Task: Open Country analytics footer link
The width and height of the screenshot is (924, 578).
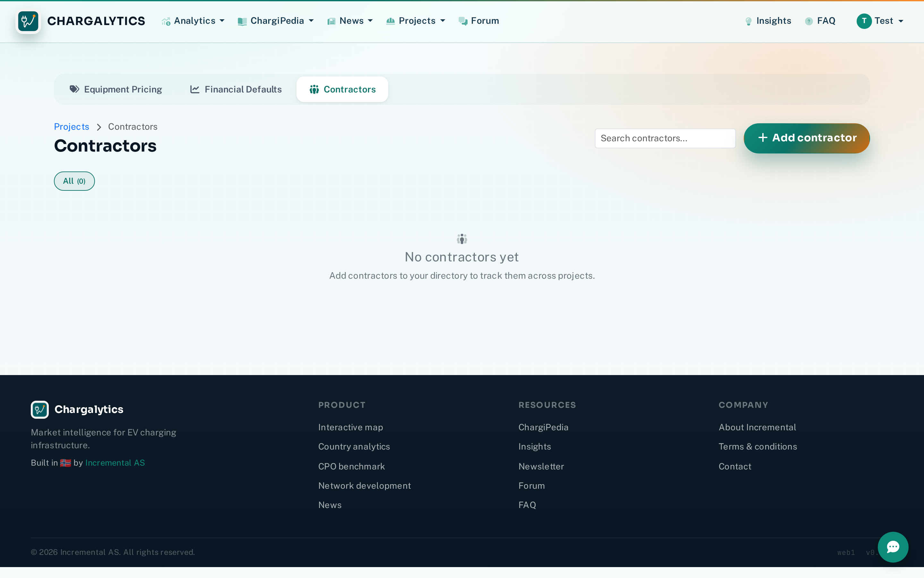Action: pos(354,446)
